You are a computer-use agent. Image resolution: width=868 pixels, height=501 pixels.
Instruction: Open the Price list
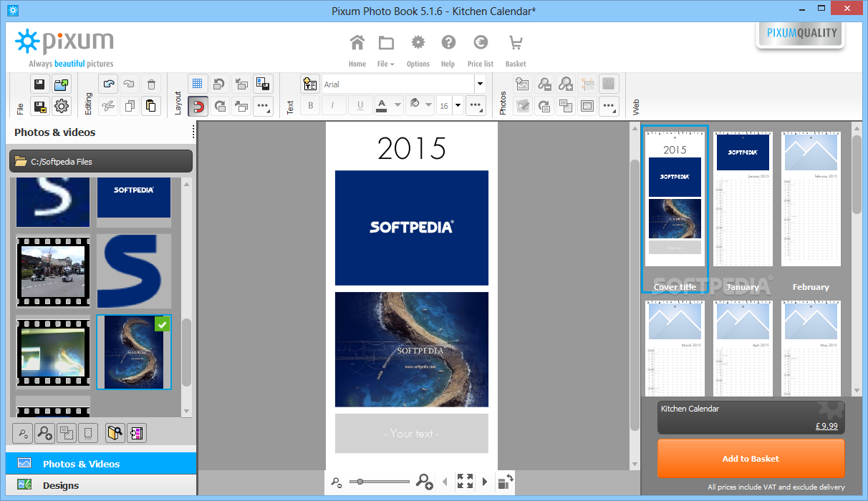click(x=481, y=50)
